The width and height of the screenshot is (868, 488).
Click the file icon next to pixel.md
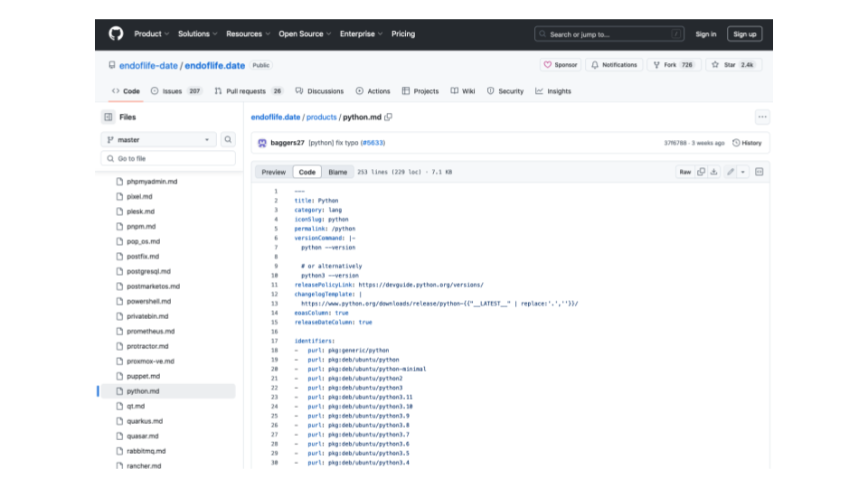[119, 196]
